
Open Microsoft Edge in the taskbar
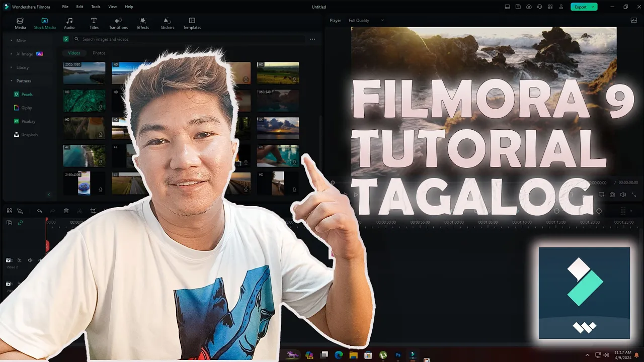coord(339,355)
